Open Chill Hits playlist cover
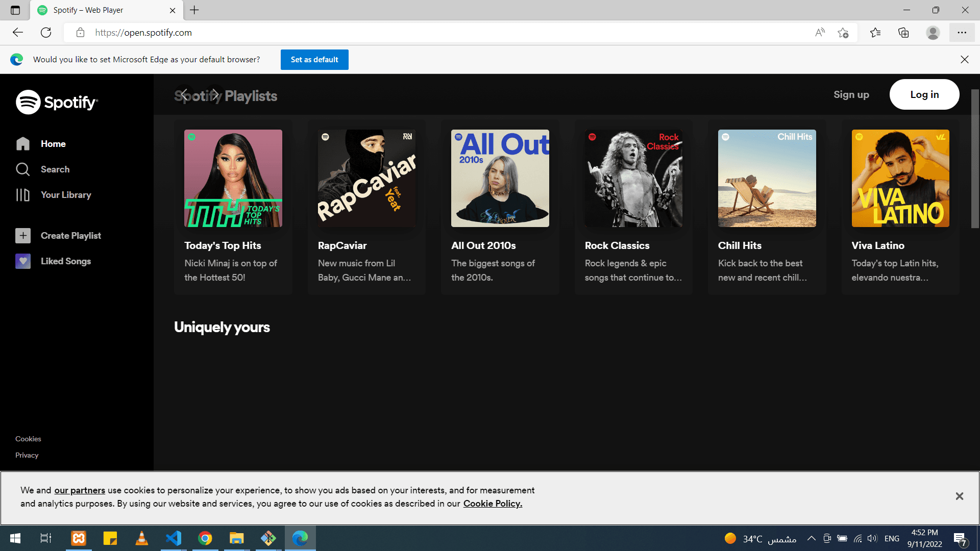The height and width of the screenshot is (551, 980). (767, 178)
